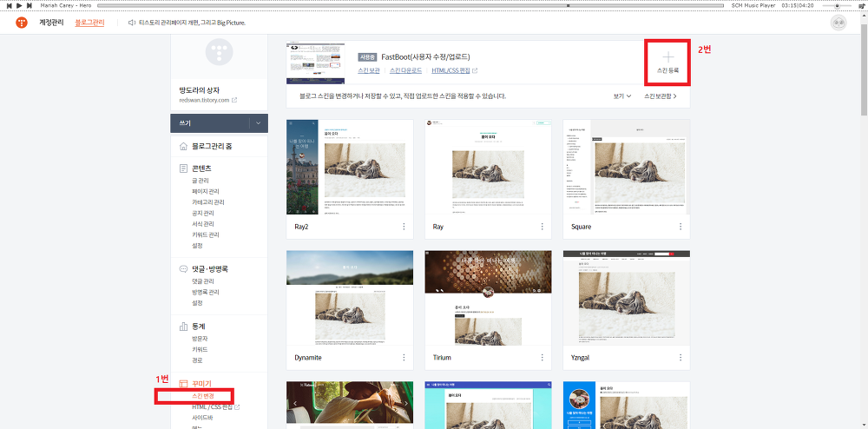The image size is (868, 429).
Task: Click the notice speaker icon
Action: pos(132,23)
